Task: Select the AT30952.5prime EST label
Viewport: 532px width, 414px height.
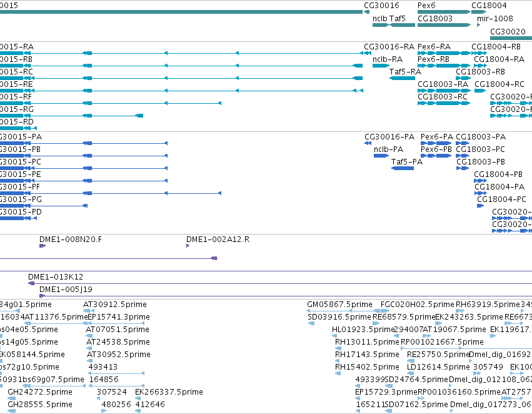Action: (x=119, y=354)
